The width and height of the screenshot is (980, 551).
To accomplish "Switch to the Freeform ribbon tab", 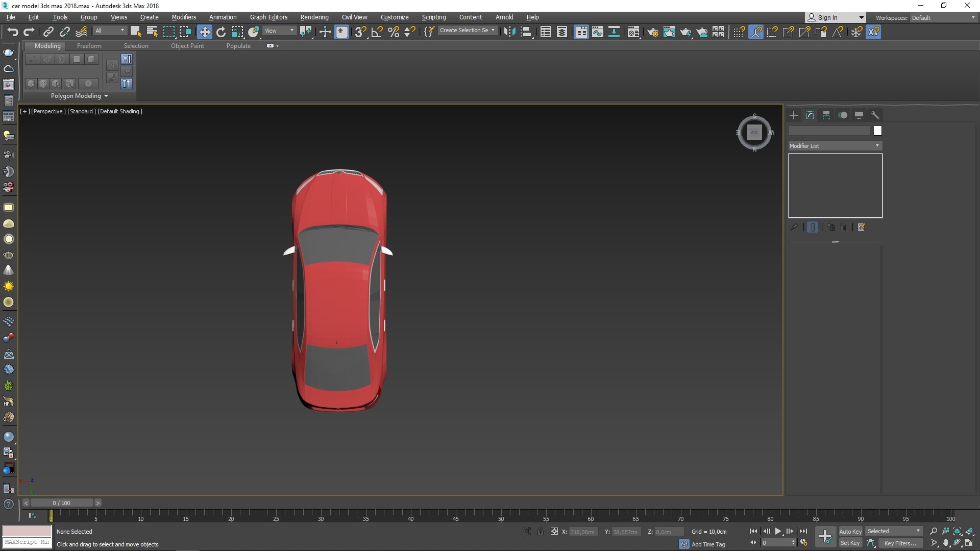I will coord(89,46).
